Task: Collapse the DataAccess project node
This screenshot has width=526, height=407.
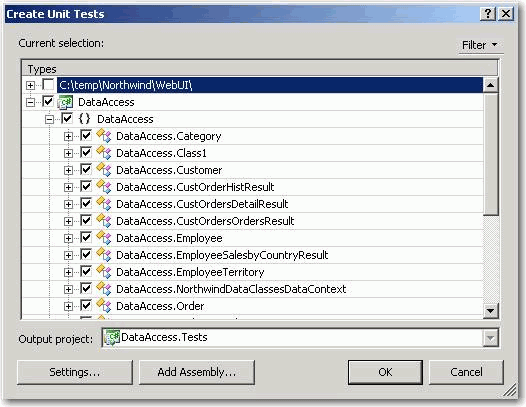Action: pos(30,102)
